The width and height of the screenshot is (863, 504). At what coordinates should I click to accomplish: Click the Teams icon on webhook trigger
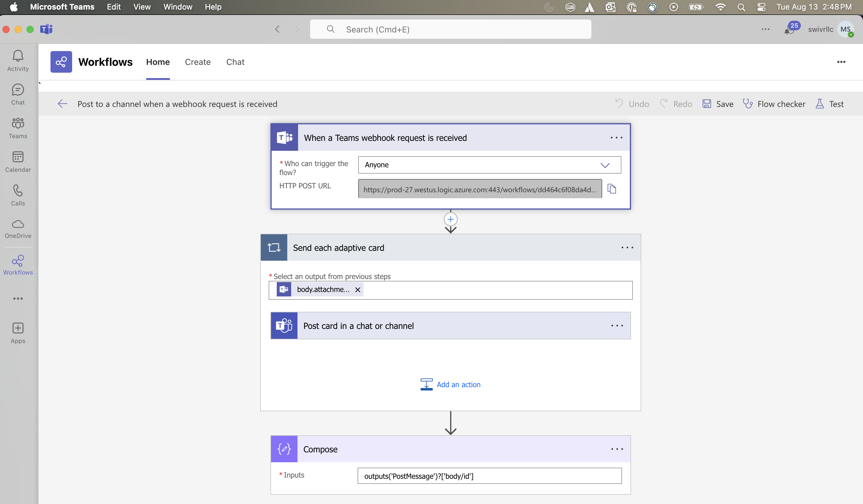coord(285,138)
